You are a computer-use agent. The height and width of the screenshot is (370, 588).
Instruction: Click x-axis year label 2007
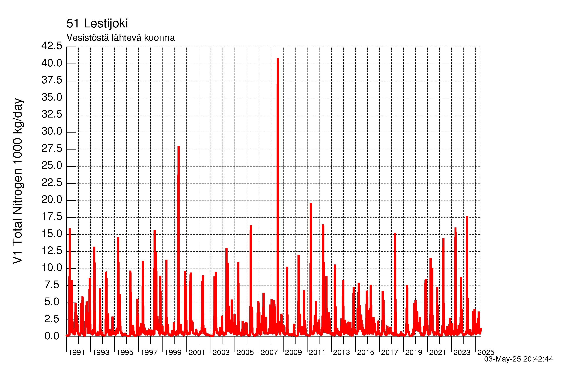pos(269,352)
